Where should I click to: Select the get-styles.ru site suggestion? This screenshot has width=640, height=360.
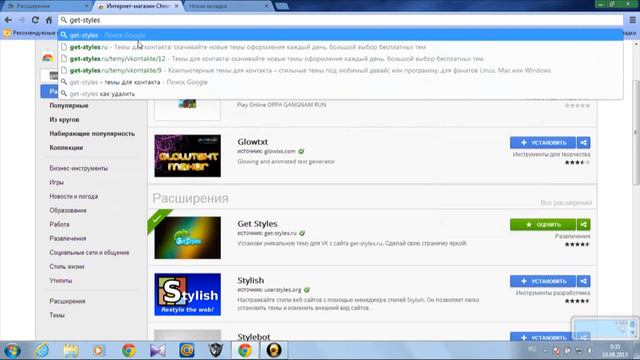341,47
